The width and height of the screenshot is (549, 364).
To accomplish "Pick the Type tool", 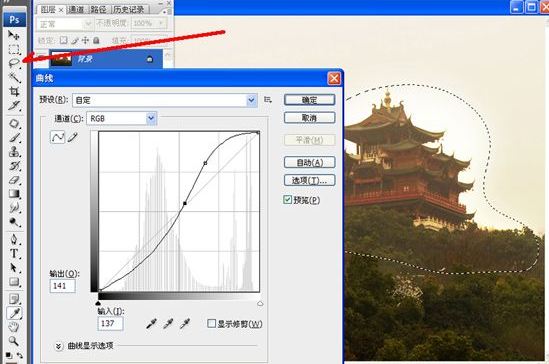I will pos(14,253).
